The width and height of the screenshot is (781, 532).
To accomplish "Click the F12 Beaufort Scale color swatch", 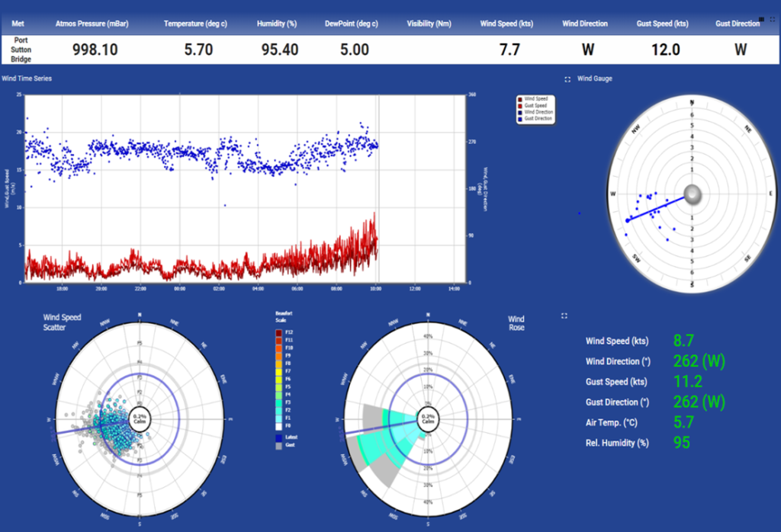I will 280,333.
